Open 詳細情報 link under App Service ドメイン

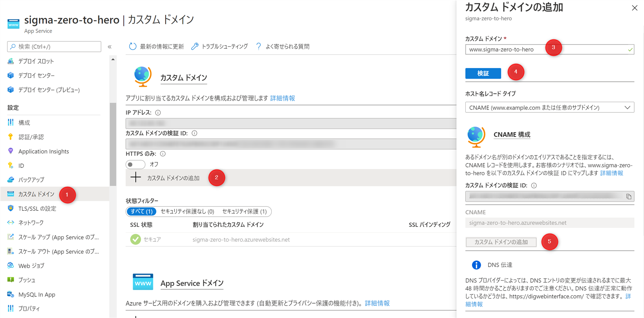tap(377, 303)
